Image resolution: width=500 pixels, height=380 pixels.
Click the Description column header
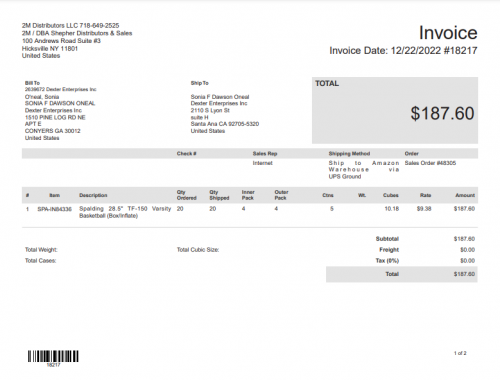93,195
